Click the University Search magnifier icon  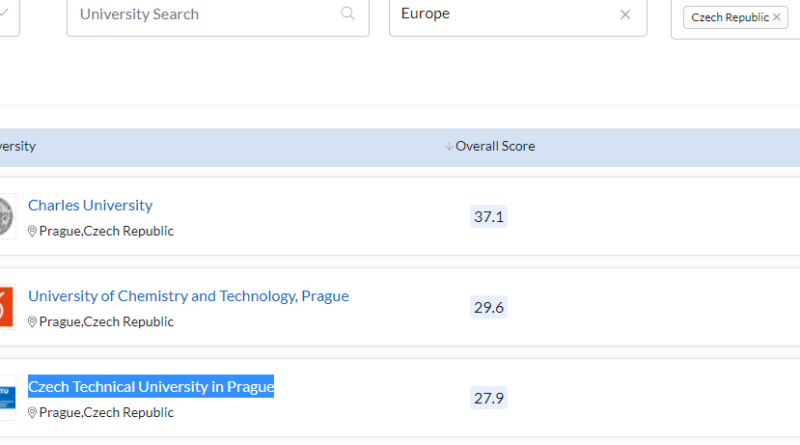click(x=347, y=14)
